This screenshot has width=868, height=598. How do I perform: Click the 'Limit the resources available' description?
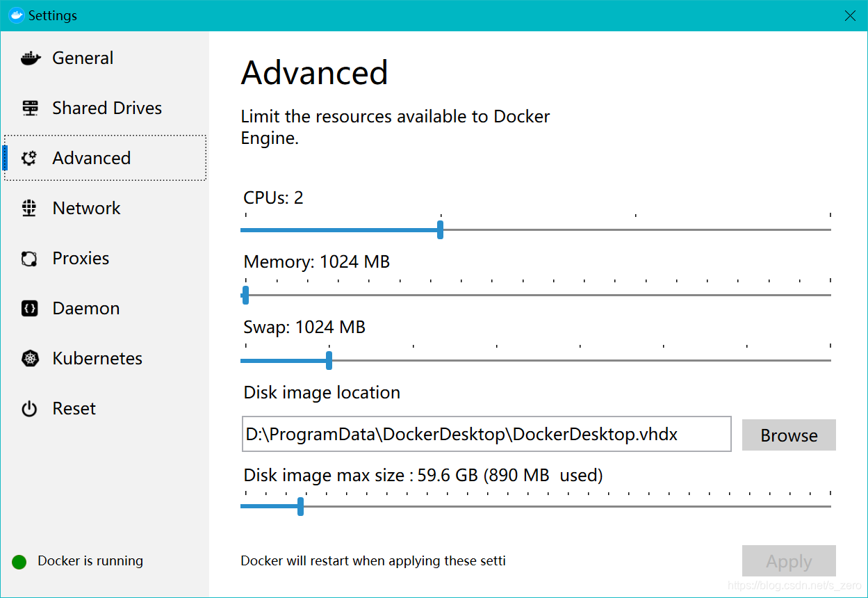click(x=395, y=127)
